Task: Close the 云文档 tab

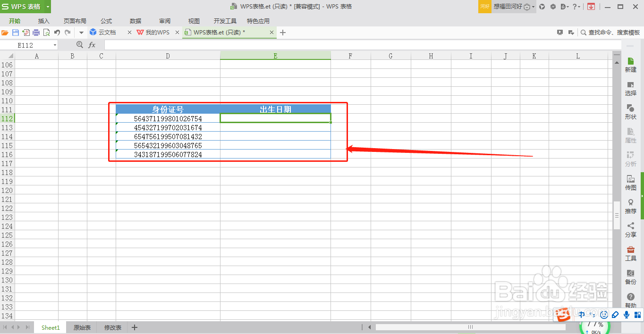Action: pyautogui.click(x=129, y=33)
